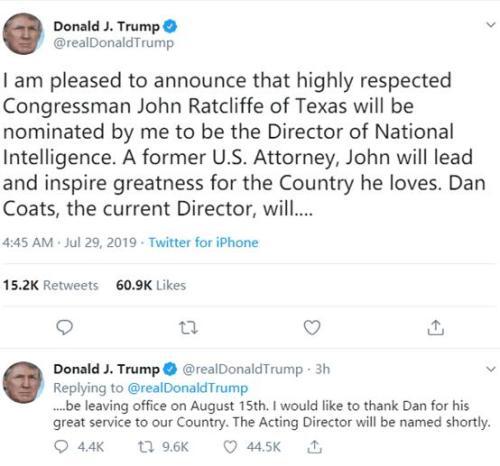The image size is (500, 466).
Task: View the 60.9K Likes list
Action: [x=151, y=285]
